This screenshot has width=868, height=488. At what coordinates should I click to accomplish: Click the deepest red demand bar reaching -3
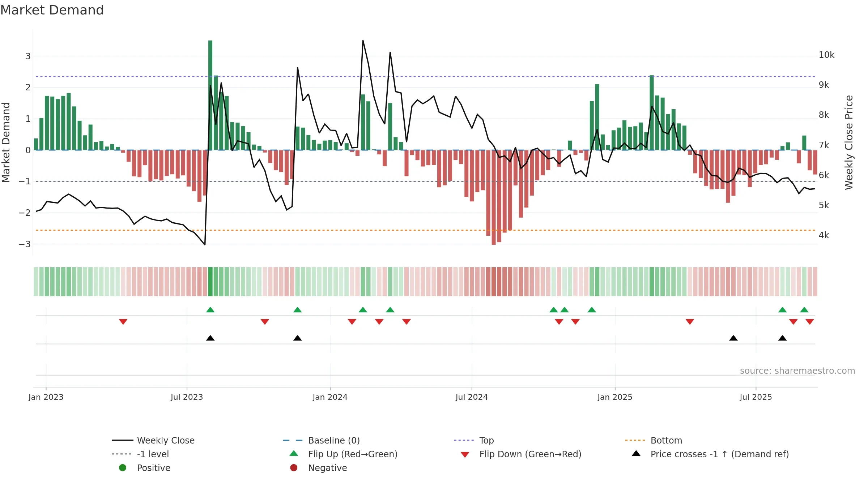494,197
